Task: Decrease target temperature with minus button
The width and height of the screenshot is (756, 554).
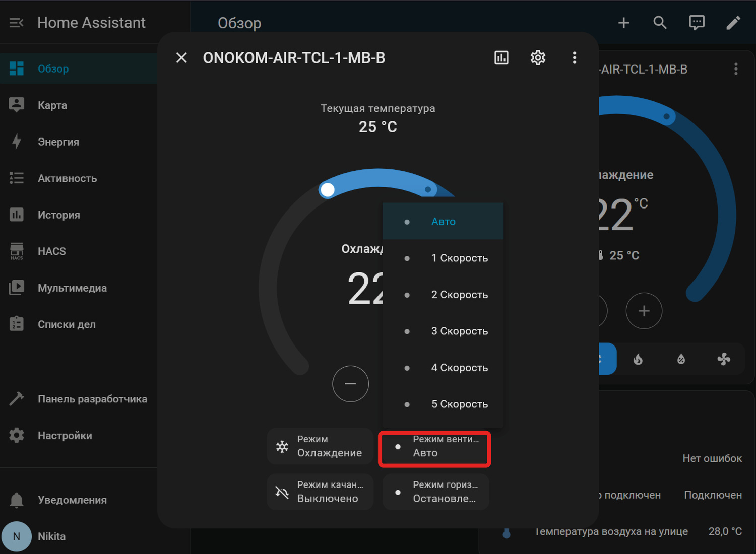Action: click(x=350, y=384)
